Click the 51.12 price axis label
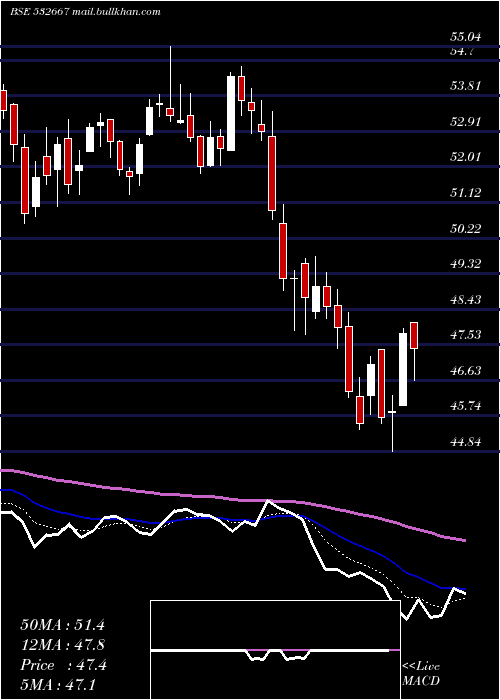 (x=467, y=192)
